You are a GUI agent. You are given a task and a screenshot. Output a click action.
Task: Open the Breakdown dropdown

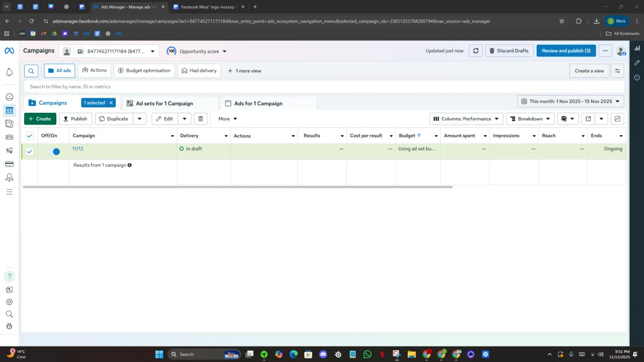(530, 119)
